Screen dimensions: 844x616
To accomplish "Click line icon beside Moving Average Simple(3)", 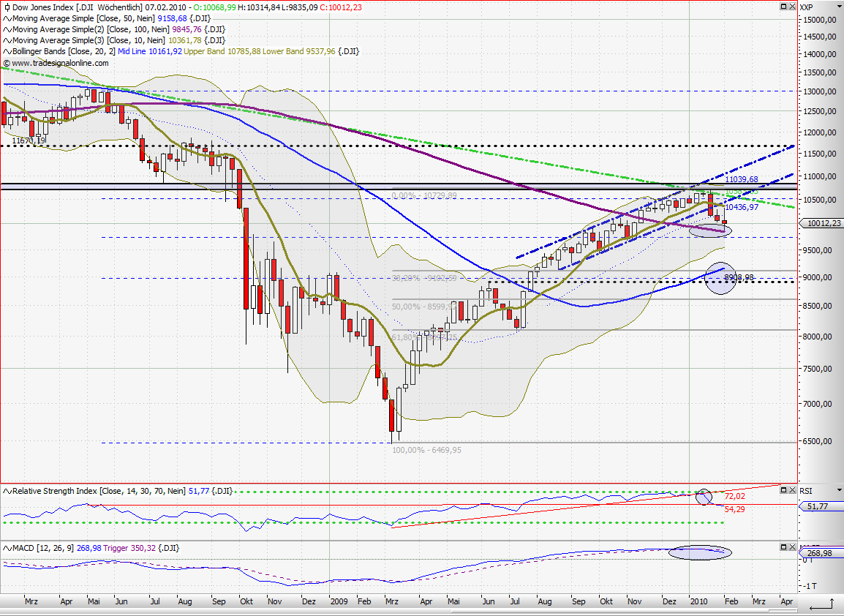I will coord(7,40).
